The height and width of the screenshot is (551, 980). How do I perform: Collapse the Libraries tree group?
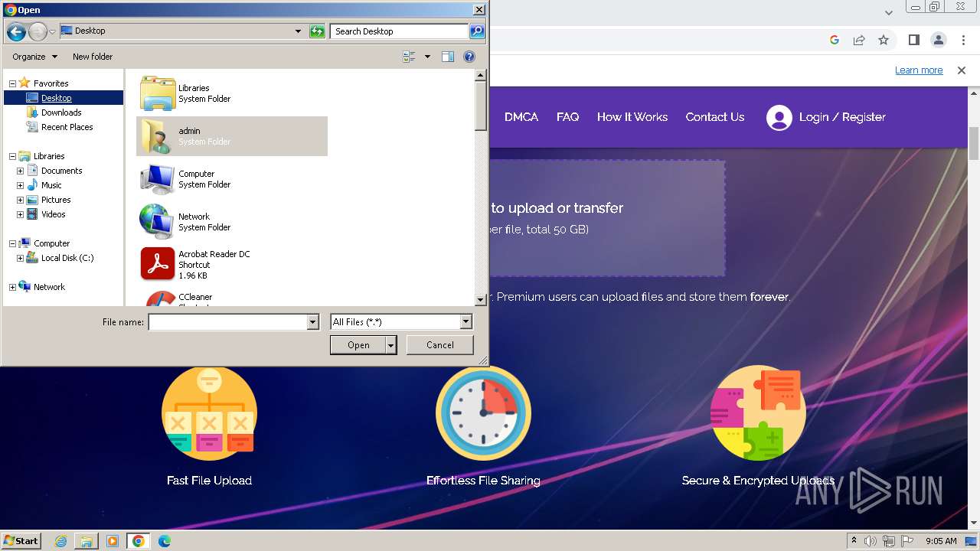pos(12,156)
